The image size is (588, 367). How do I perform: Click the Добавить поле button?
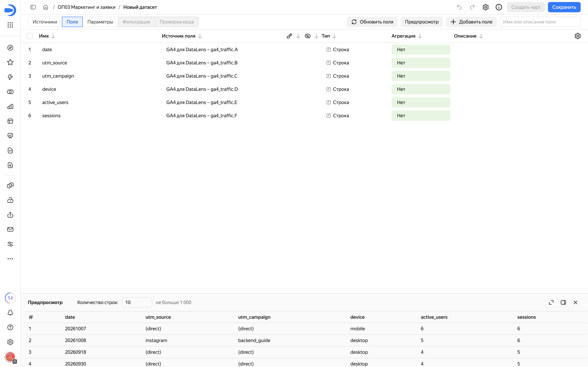click(x=471, y=22)
